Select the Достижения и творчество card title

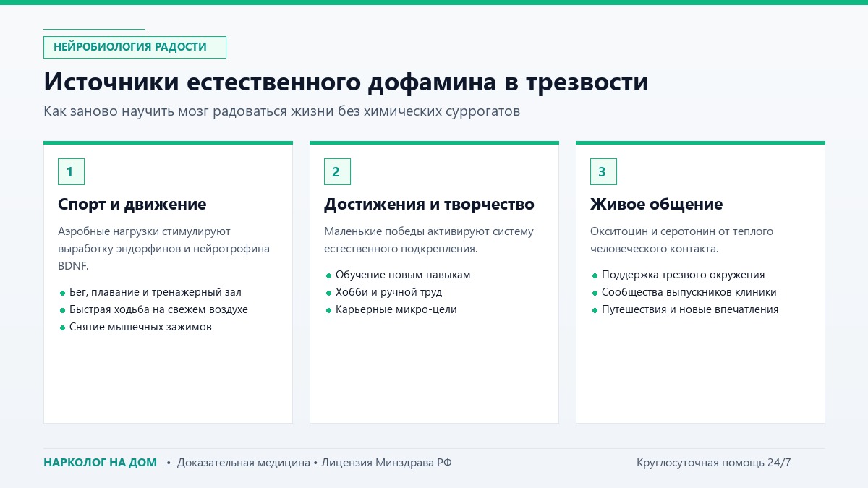429,205
